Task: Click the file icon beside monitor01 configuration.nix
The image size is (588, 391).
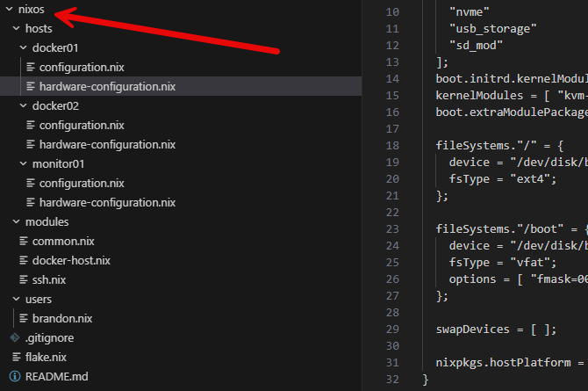Action: [31, 183]
